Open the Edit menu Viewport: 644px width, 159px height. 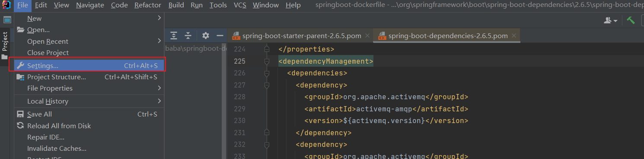point(41,5)
